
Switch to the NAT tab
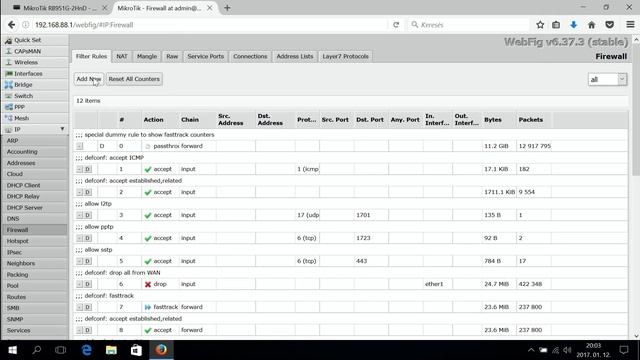point(122,56)
